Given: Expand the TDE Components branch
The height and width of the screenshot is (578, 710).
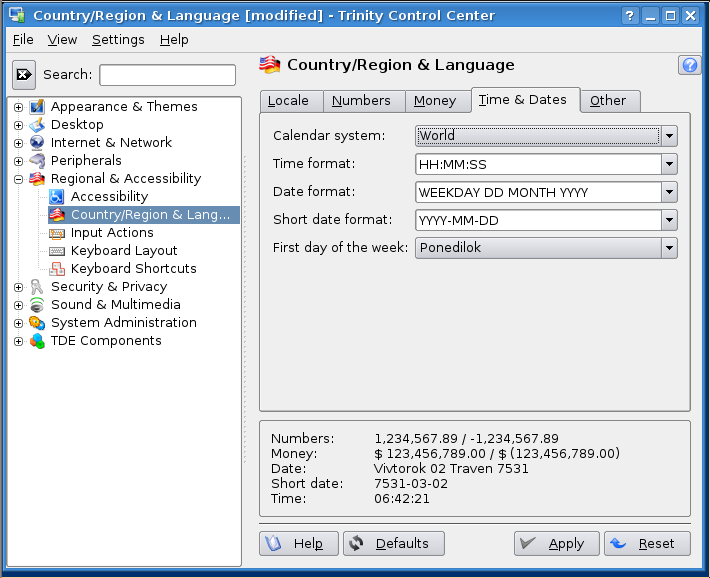Looking at the screenshot, I should (19, 342).
